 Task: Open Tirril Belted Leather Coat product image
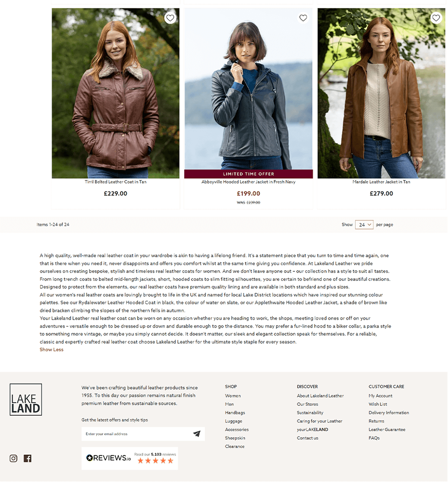point(116,93)
